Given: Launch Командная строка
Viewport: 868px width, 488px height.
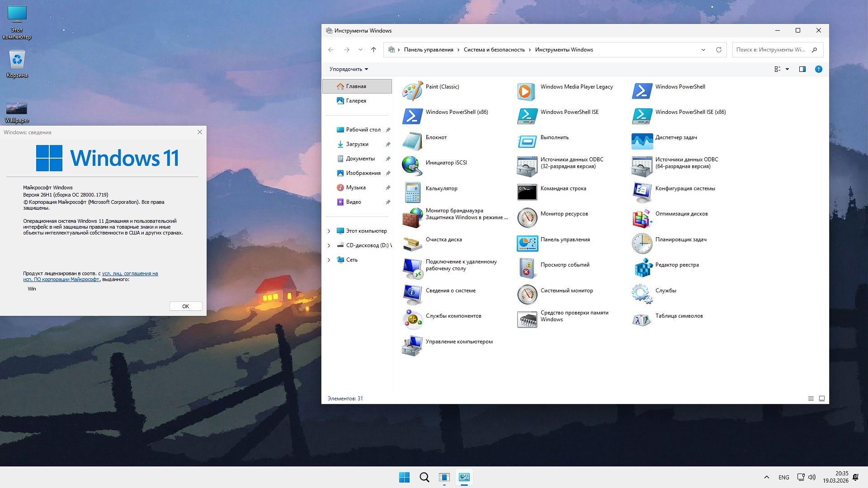Looking at the screenshot, I should [x=563, y=188].
